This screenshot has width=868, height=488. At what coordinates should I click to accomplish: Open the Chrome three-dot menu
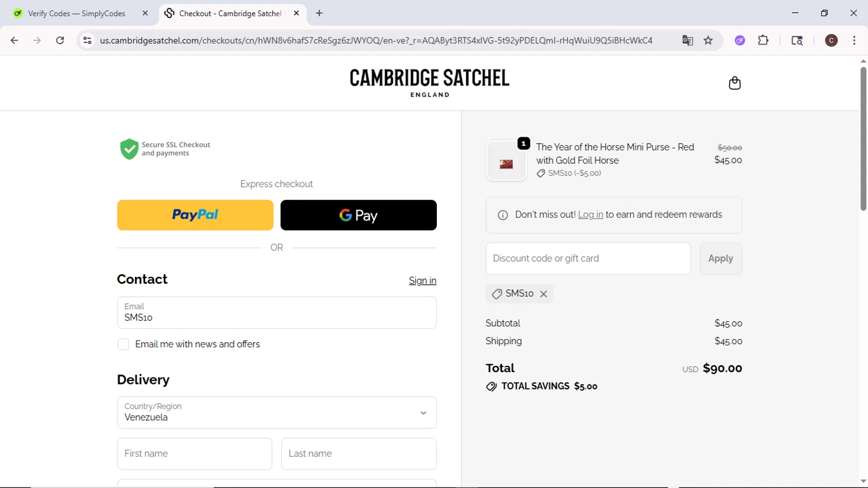tap(854, 41)
